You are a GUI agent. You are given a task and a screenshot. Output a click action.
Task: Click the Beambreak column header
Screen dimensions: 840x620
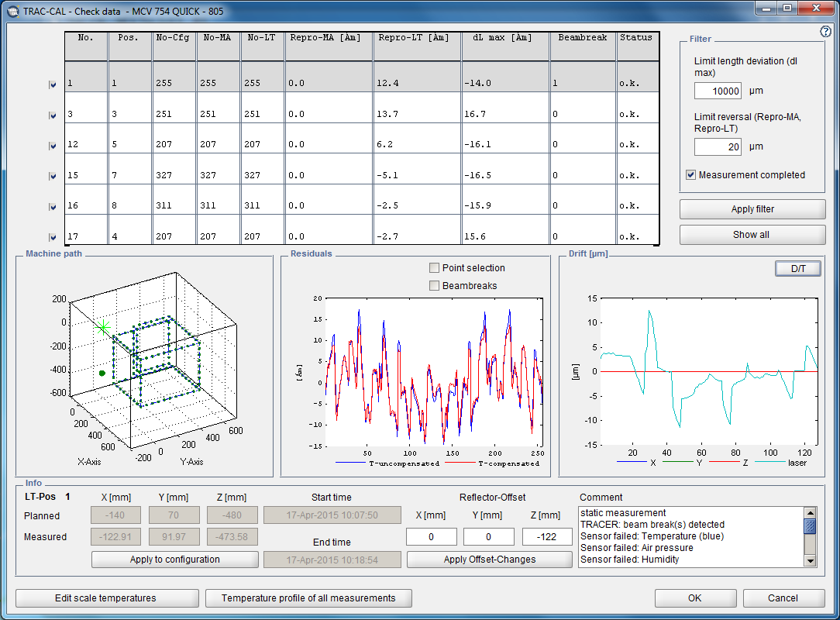[x=583, y=46]
